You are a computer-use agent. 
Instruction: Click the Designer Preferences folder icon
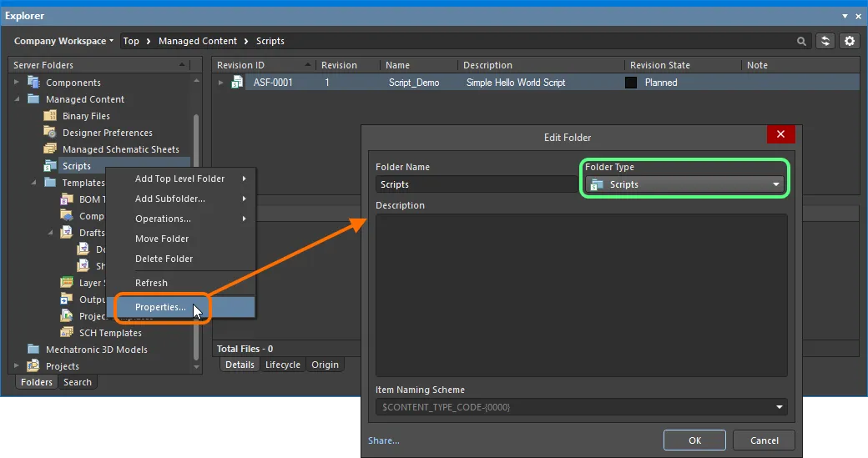50,132
